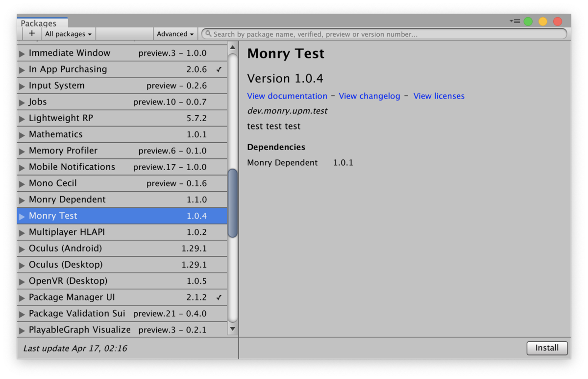Expand OpenVR (Desktop) package arrow

pos(22,281)
